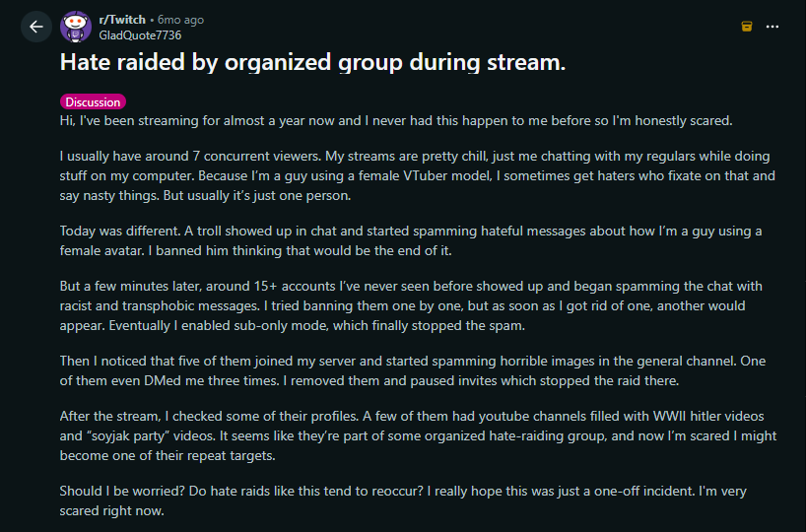Click the back arrow button
This screenshot has height=532, width=806.
[x=35, y=27]
